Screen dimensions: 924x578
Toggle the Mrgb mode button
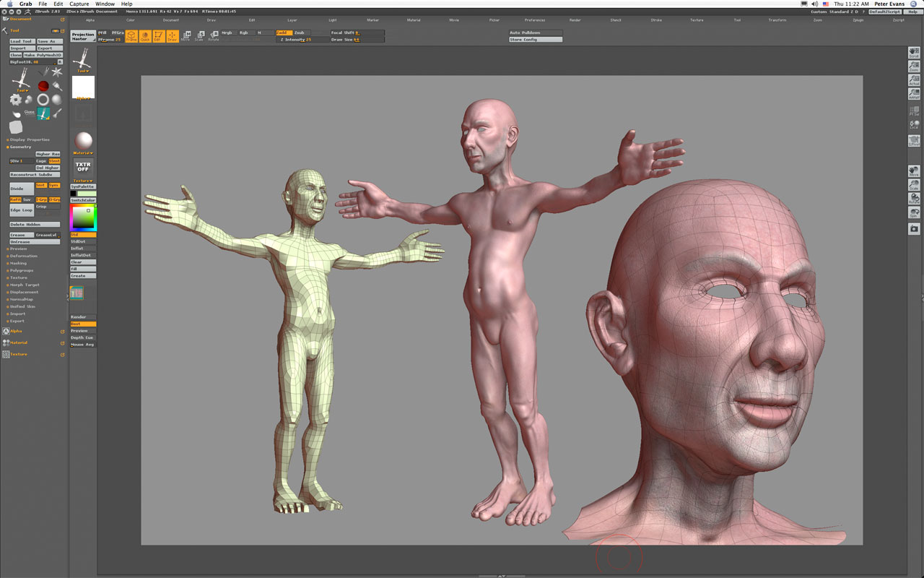(229, 33)
